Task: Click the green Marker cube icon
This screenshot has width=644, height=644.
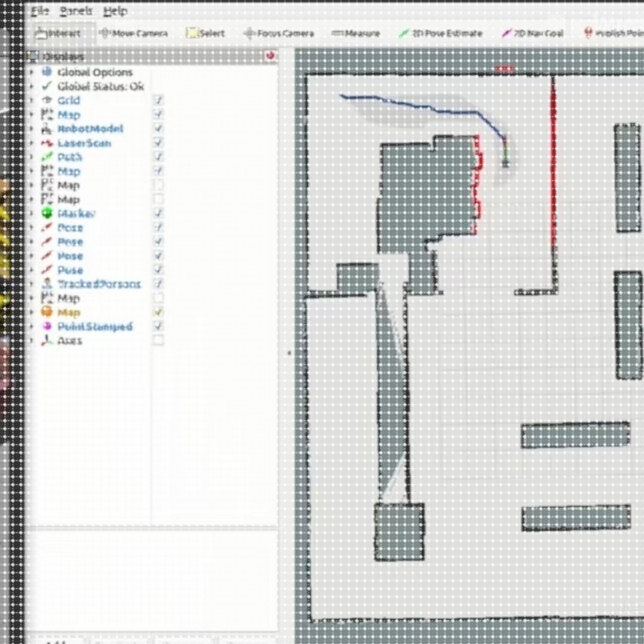Action: [47, 213]
